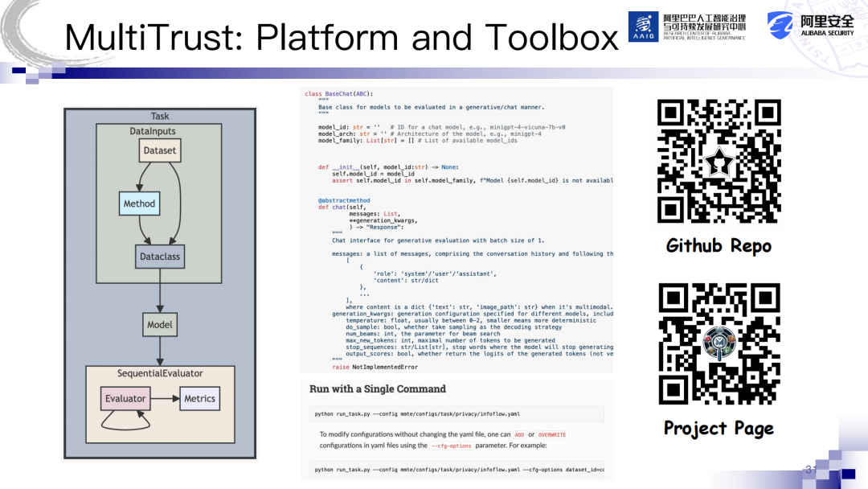Click the '@abstractmethod' decorator text
The height and width of the screenshot is (489, 868).
(344, 200)
